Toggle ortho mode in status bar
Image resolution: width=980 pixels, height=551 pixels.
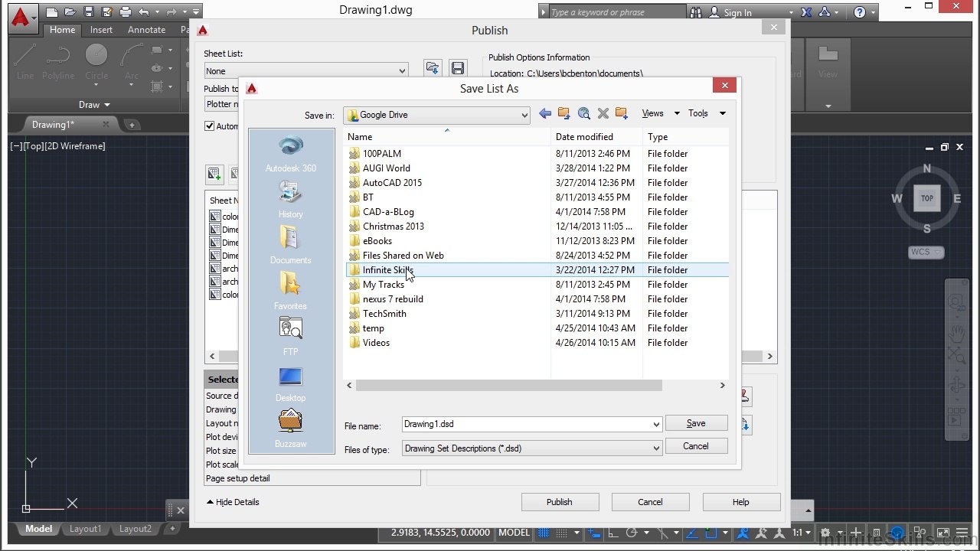tap(612, 533)
